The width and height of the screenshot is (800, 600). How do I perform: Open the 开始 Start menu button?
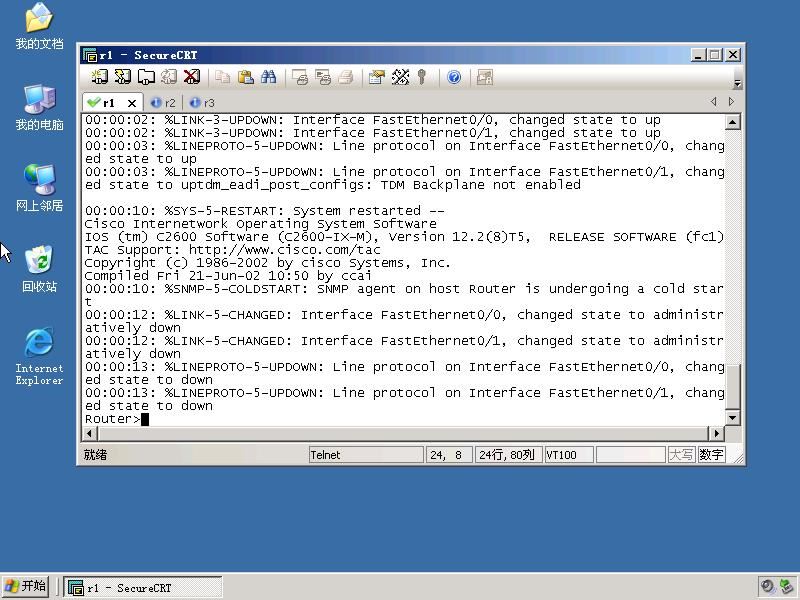[26, 587]
